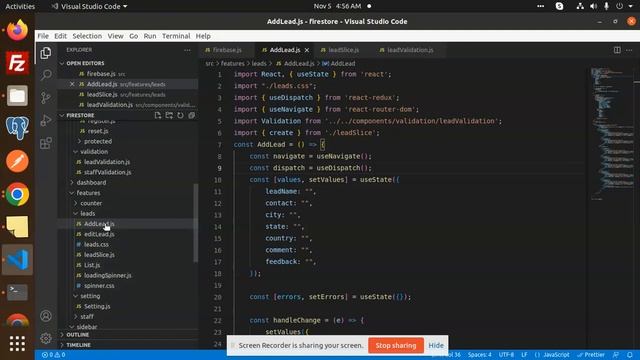Collapse all folders in FIRESTORE explorer

coord(191,116)
